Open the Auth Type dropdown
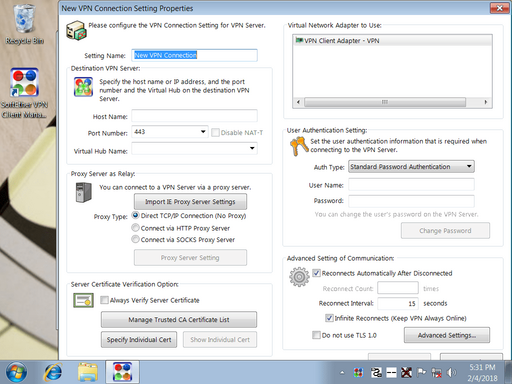 (469, 166)
